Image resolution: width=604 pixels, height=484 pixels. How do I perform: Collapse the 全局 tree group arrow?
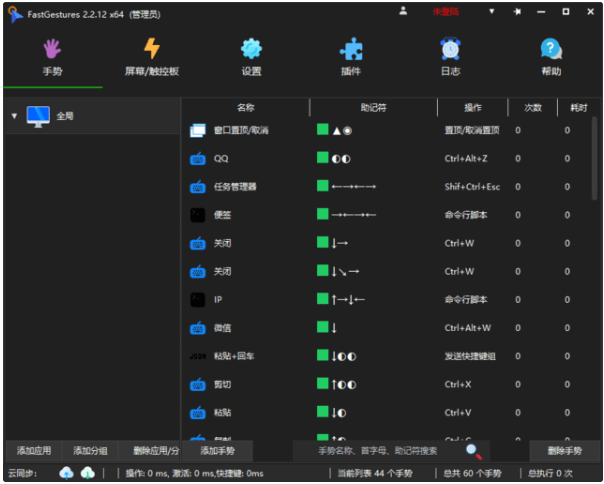click(x=14, y=116)
